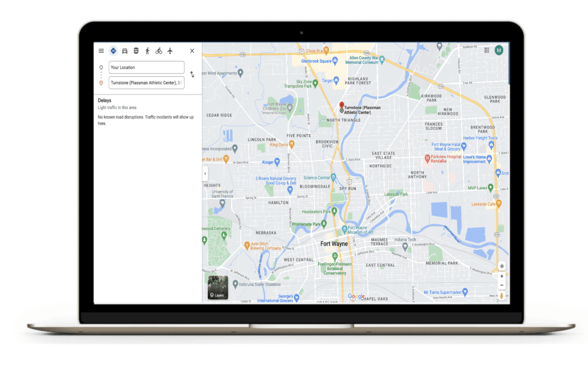The width and height of the screenshot is (588, 385).
Task: Open Lowe's Home Improvement marker
Action: tap(489, 160)
